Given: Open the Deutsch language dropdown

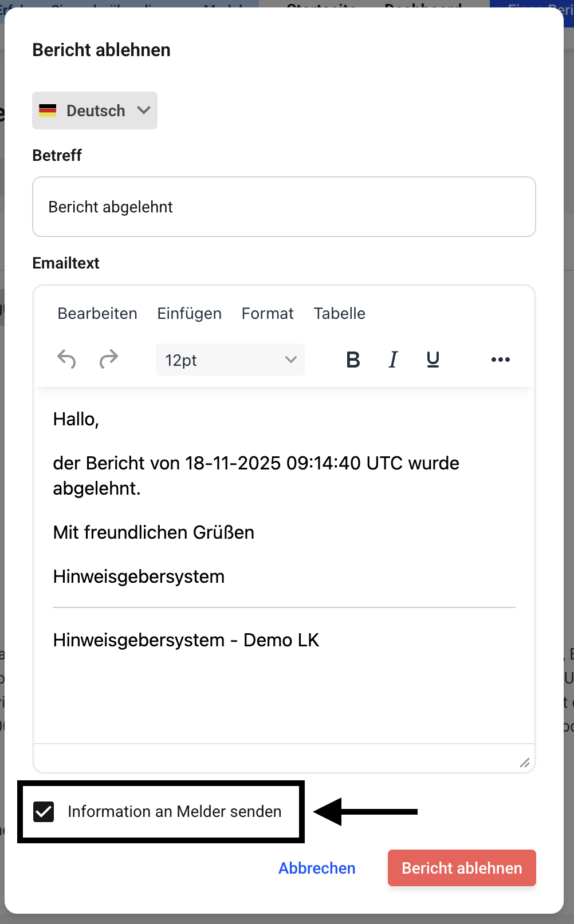Looking at the screenshot, I should click(x=95, y=110).
